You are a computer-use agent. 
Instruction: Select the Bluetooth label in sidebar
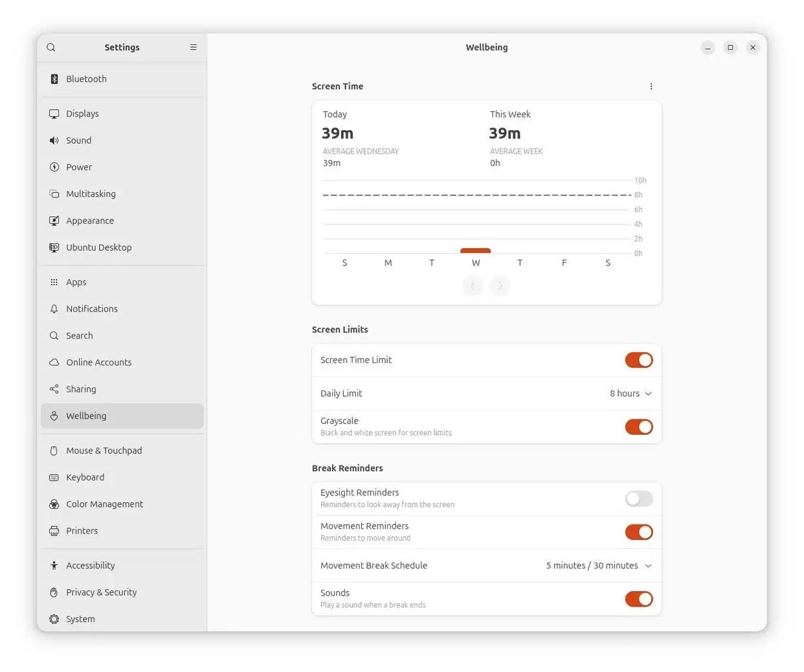[x=86, y=79]
